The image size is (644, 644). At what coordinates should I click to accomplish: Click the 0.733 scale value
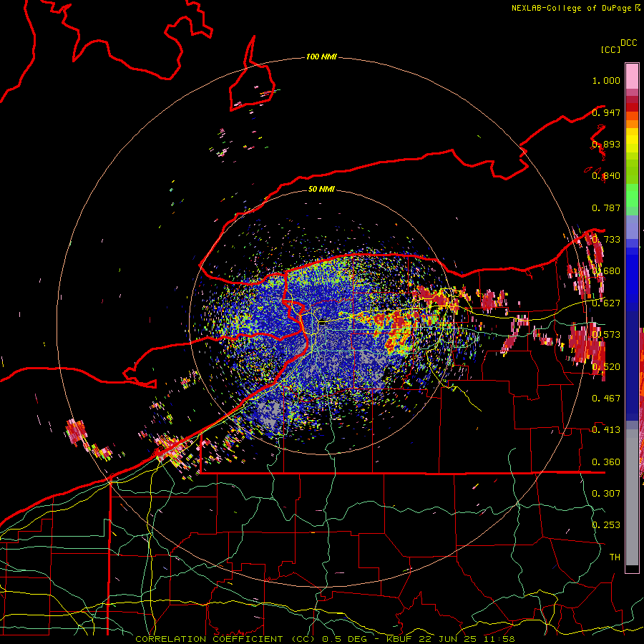[x=606, y=240]
